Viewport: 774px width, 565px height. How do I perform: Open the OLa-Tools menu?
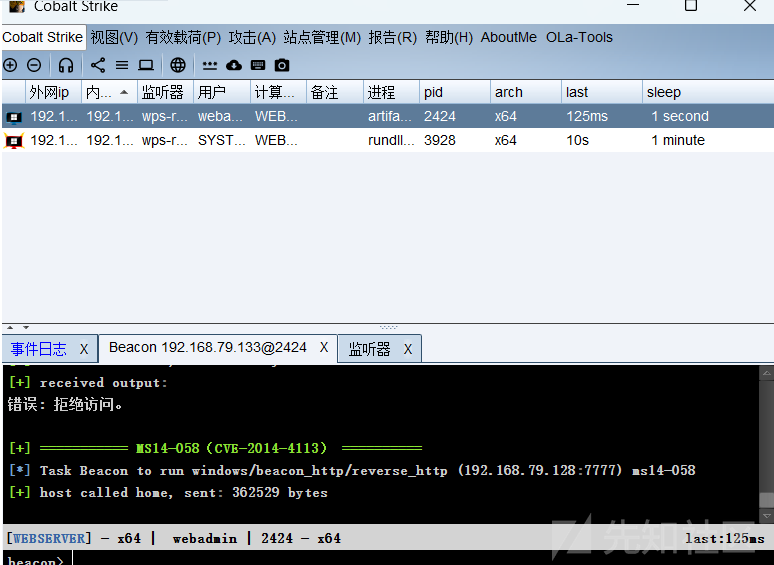(x=580, y=38)
